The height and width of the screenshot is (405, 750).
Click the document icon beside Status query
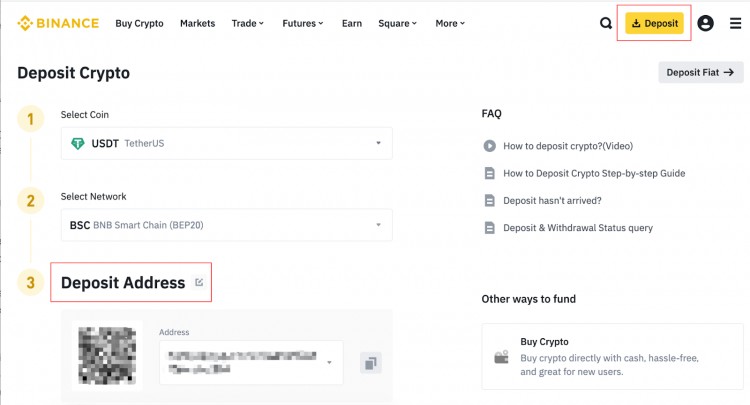[x=489, y=228]
